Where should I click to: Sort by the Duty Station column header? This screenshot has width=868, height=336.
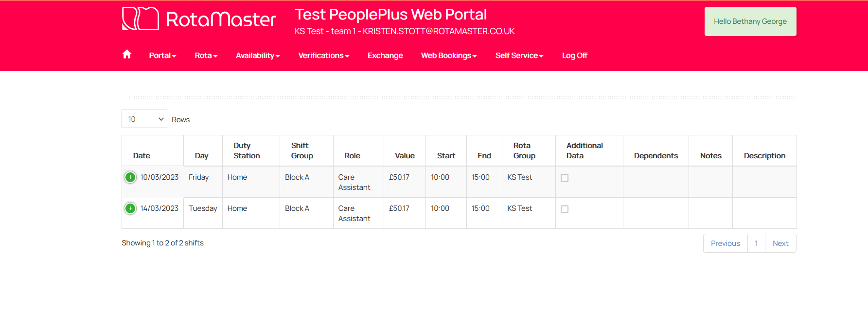(251, 151)
